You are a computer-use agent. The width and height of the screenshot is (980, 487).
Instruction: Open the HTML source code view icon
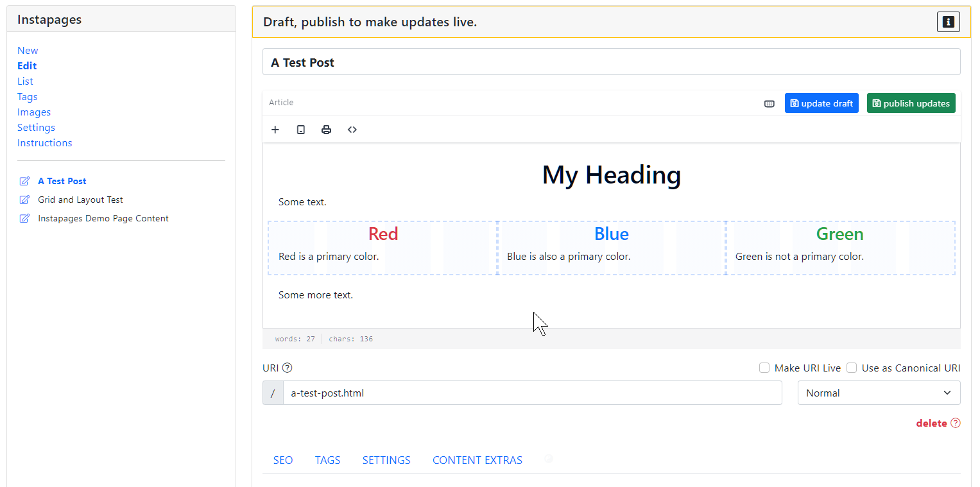pyautogui.click(x=352, y=130)
